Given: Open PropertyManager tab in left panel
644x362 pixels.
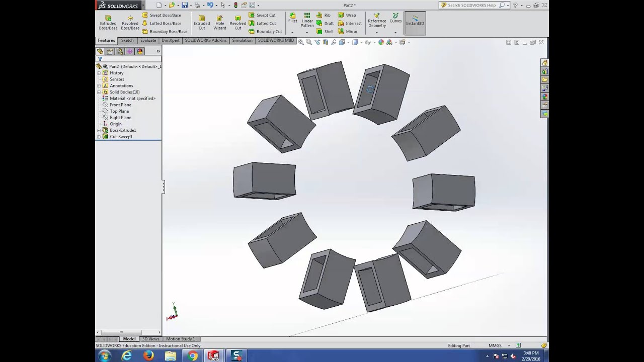Looking at the screenshot, I should pos(110,51).
